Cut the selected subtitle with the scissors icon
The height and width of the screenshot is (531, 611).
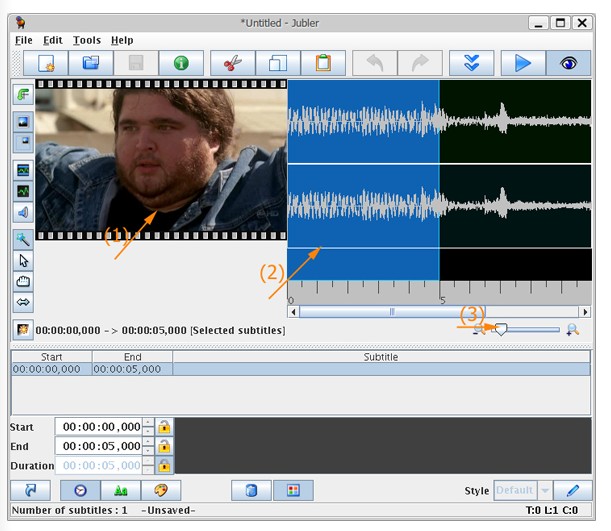click(x=233, y=63)
